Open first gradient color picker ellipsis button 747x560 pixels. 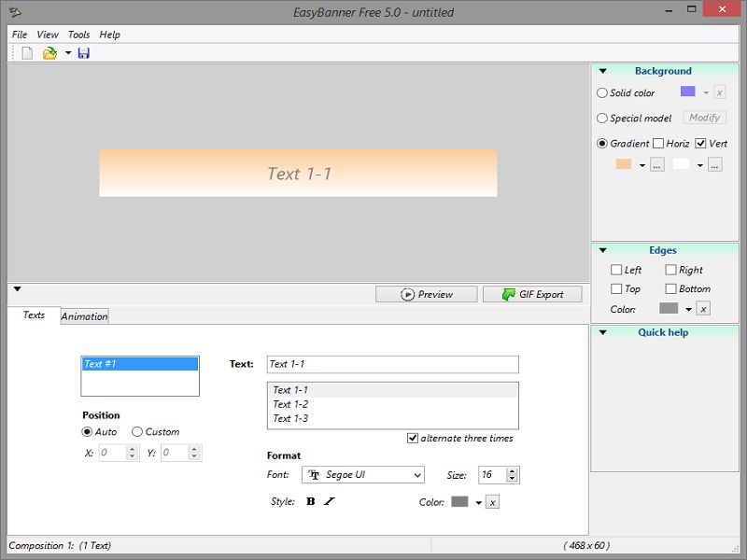[657, 165]
